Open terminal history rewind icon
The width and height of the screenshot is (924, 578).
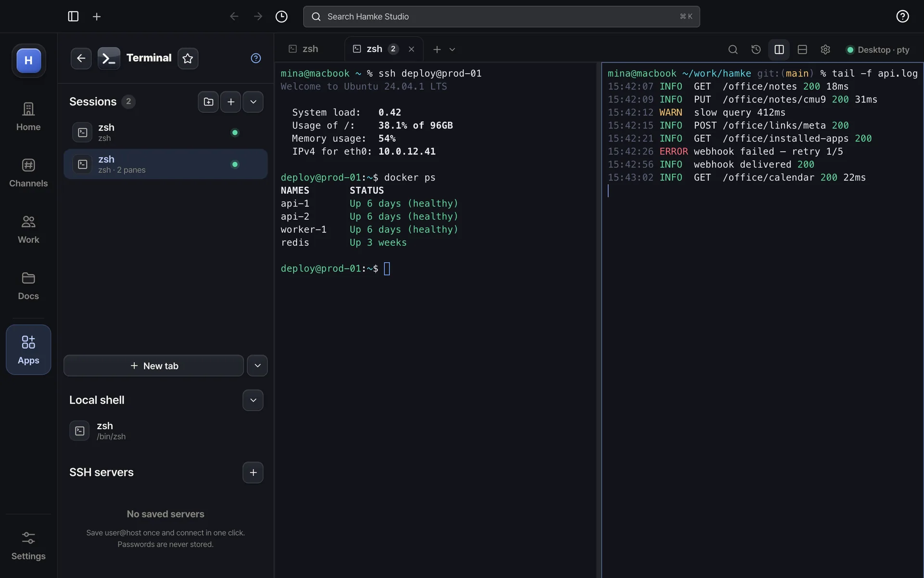(x=756, y=50)
